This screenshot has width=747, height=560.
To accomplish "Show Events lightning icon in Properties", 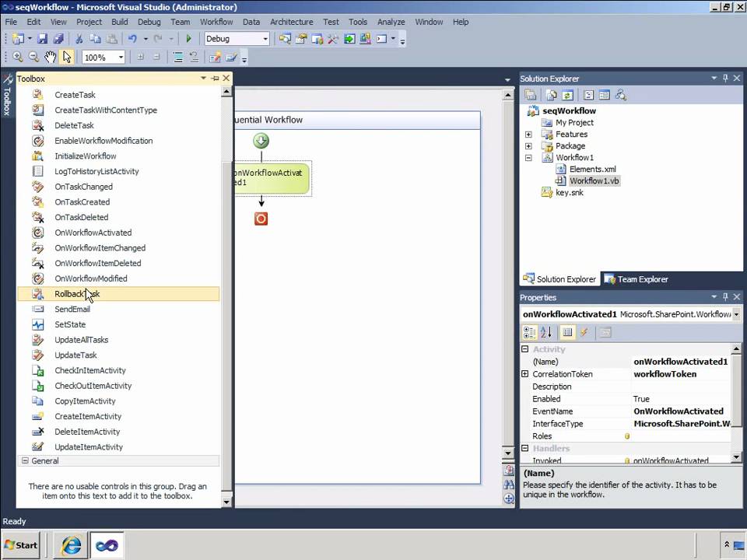I will (584, 332).
